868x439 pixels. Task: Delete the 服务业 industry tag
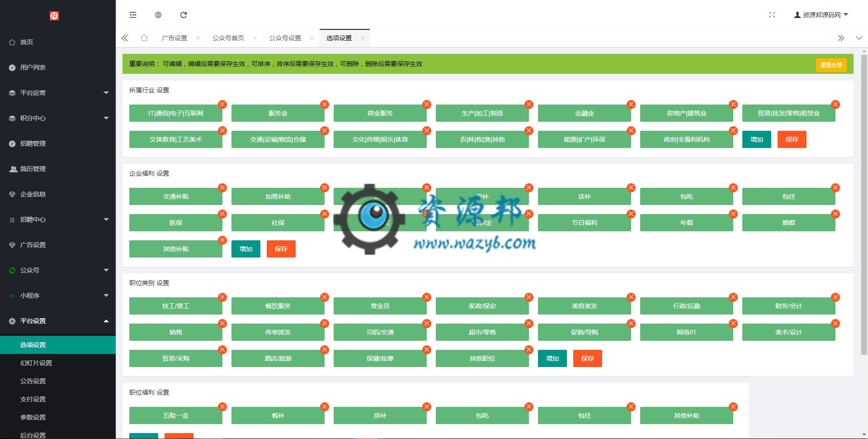[x=325, y=105]
